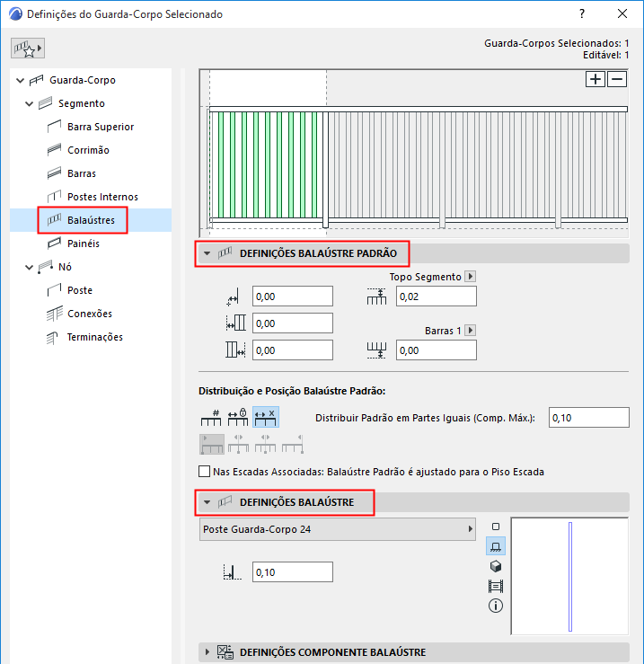Show the small square 2D symbol preview
The image size is (644, 664).
click(496, 527)
